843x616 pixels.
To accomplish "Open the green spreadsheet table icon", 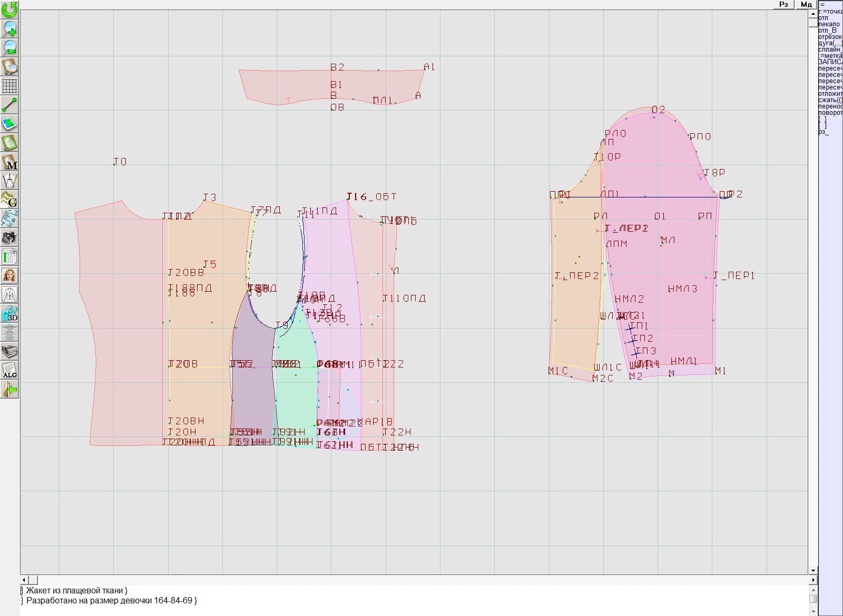I will pyautogui.click(x=9, y=257).
